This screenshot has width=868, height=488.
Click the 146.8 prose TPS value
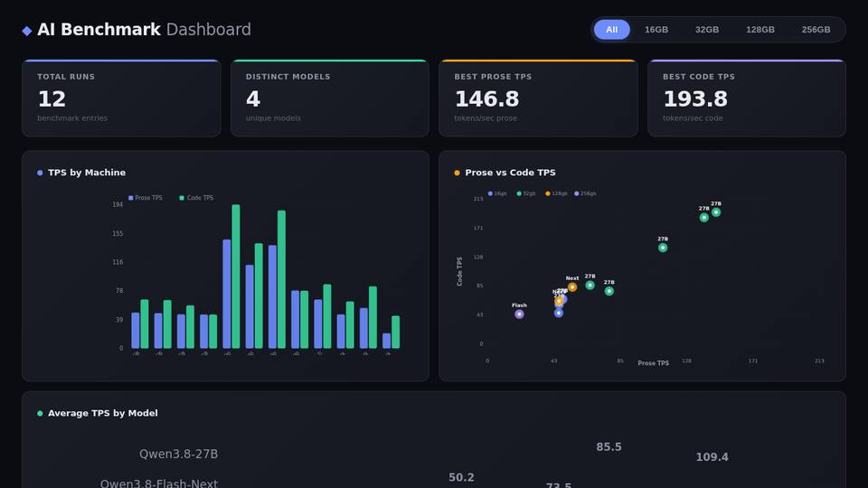click(487, 99)
